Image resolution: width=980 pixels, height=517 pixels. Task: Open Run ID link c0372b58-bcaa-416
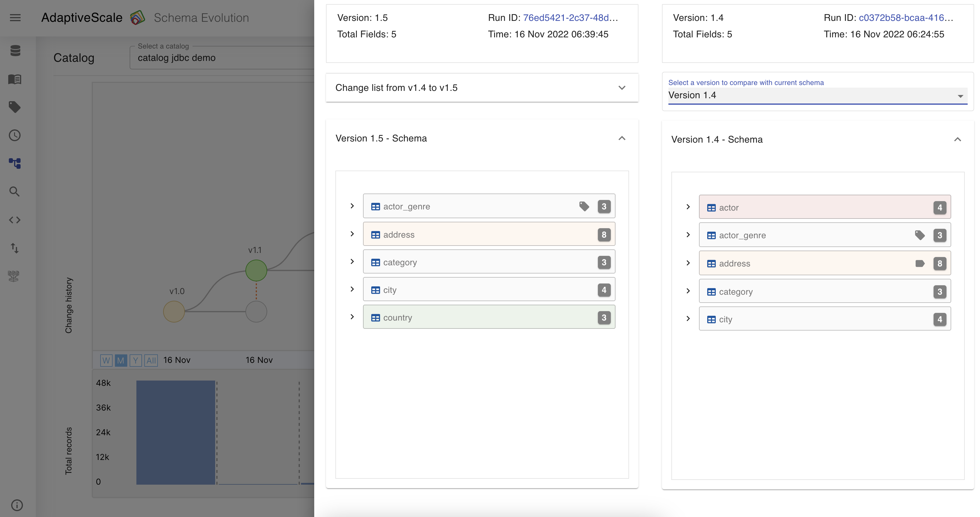[906, 18]
